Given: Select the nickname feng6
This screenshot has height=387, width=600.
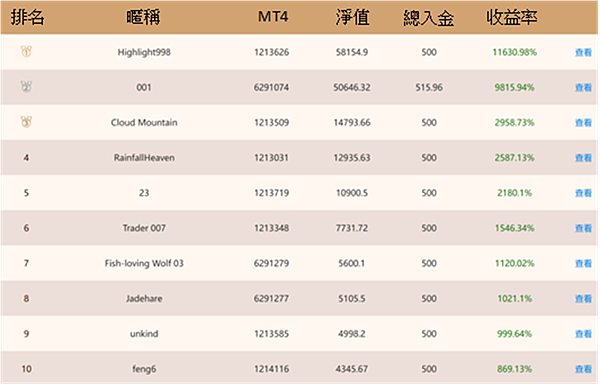Looking at the screenshot, I should coord(144,369).
